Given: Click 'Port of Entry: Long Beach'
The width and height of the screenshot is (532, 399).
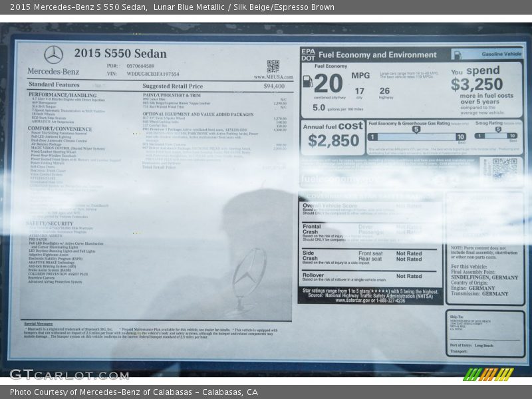Looking at the screenshot, I should pos(471,345).
